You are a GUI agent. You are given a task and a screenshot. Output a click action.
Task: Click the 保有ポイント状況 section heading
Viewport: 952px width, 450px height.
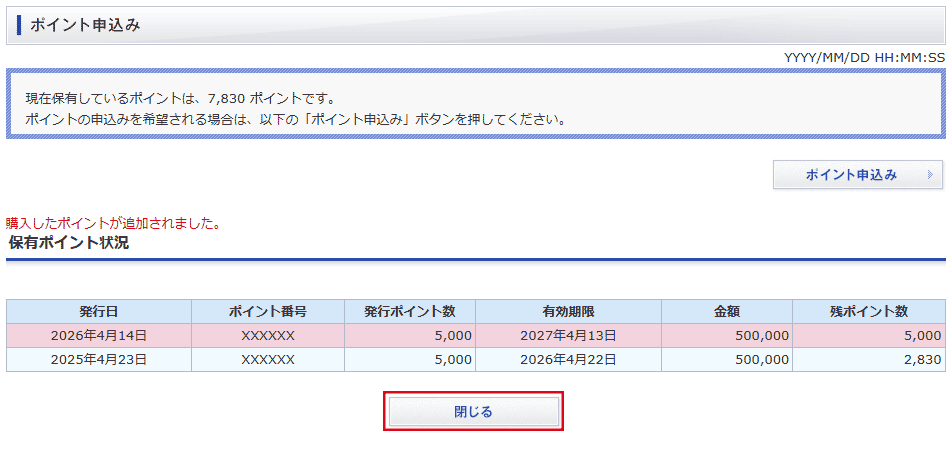69,243
